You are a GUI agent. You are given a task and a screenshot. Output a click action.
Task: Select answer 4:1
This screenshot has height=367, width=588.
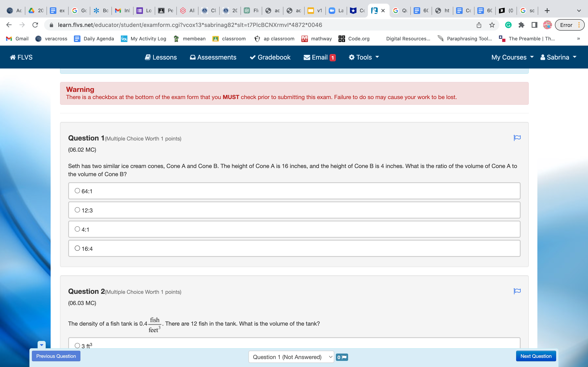77,229
